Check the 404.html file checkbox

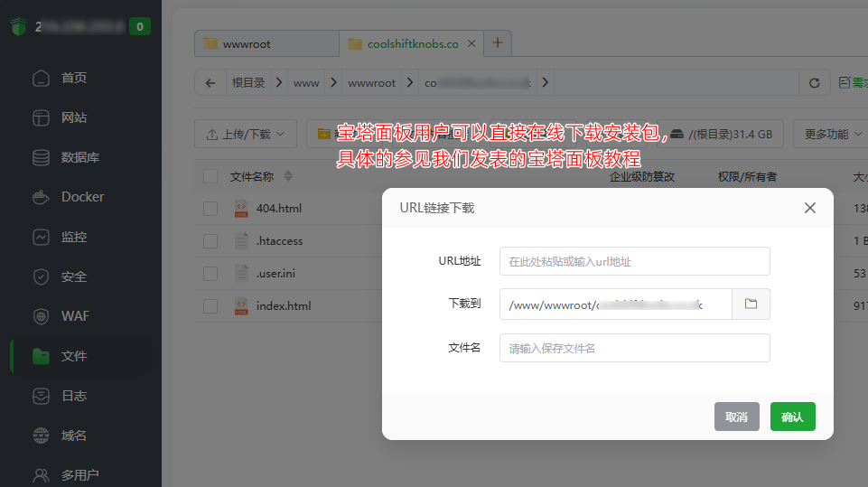[210, 209]
